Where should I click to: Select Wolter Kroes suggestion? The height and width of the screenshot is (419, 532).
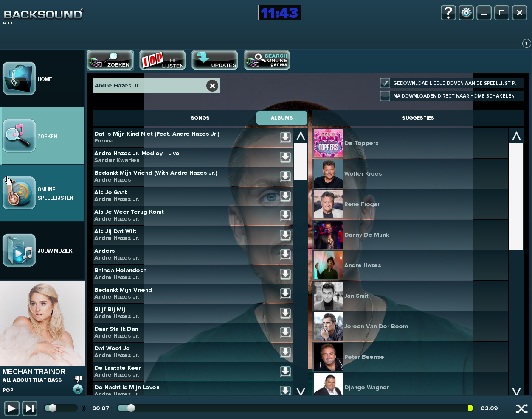click(411, 174)
